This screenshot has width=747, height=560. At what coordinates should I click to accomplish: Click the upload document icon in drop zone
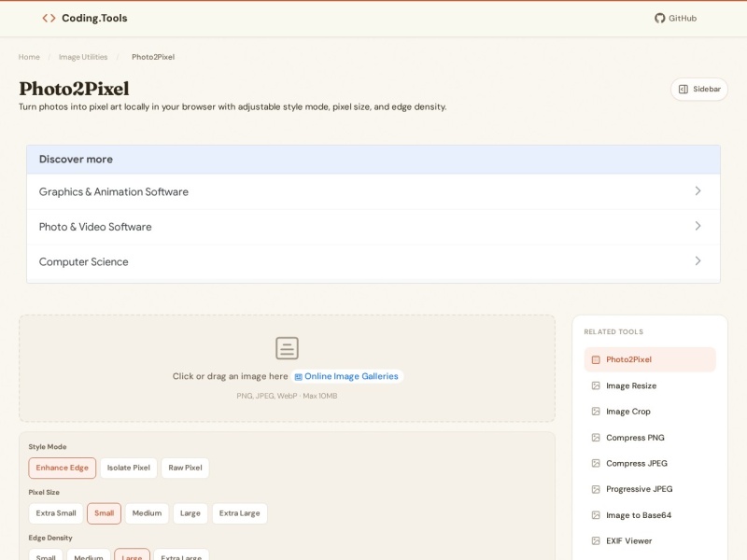[287, 348]
